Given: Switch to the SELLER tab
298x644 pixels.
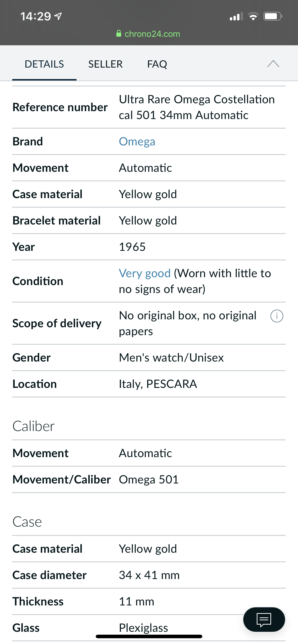Looking at the screenshot, I should click(105, 64).
